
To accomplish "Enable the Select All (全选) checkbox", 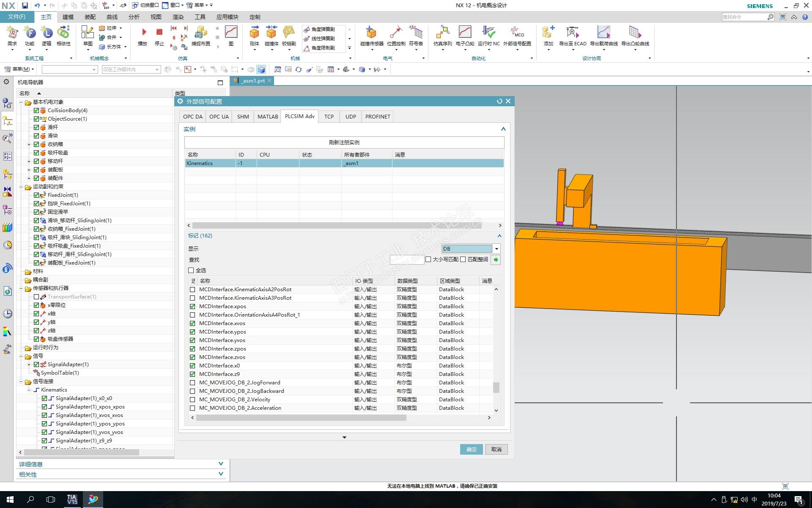I will tap(191, 271).
